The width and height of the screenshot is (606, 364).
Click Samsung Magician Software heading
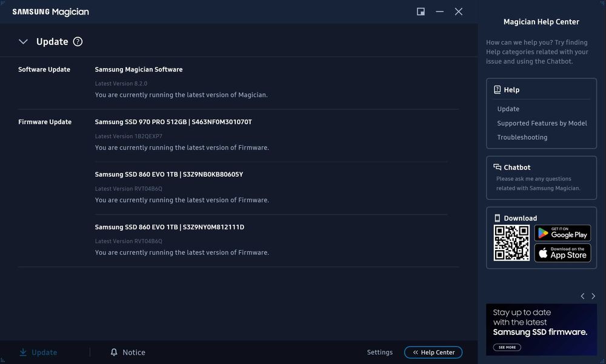click(139, 70)
